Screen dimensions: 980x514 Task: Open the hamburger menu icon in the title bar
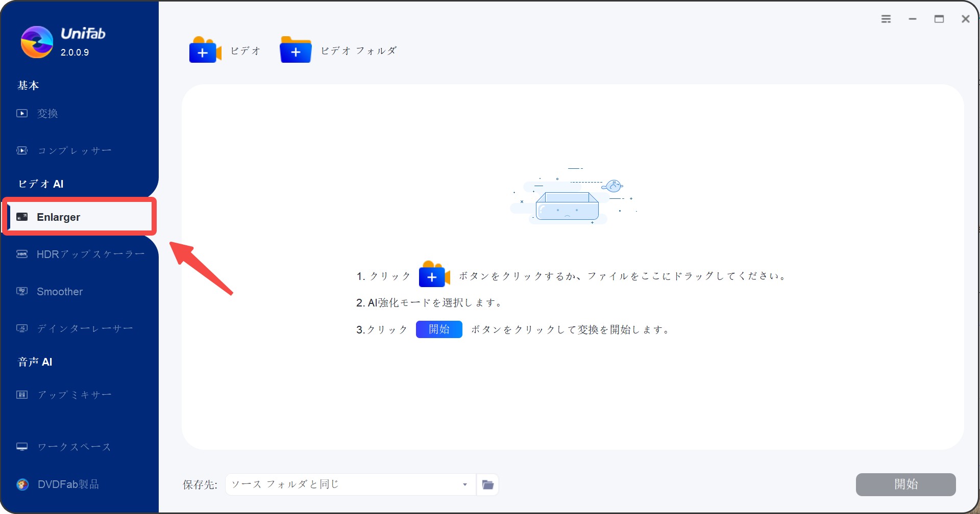(x=886, y=19)
